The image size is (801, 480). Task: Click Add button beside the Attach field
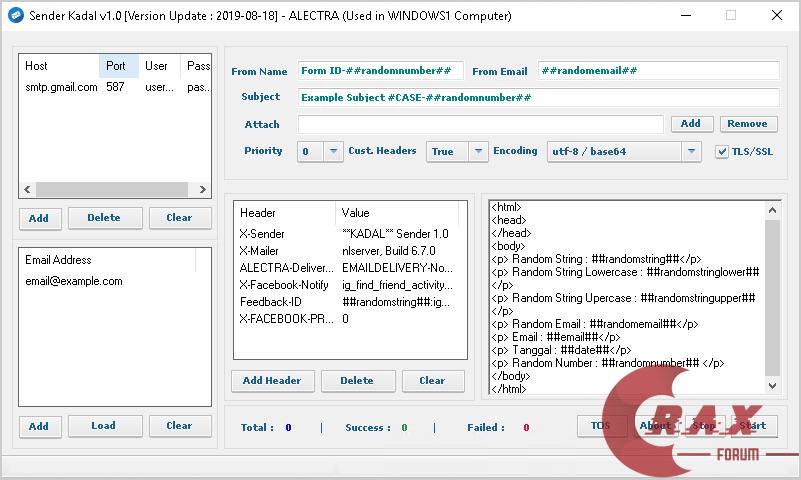690,124
